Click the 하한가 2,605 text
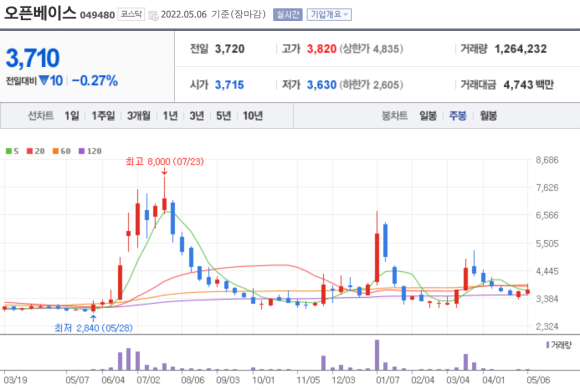 [371, 85]
